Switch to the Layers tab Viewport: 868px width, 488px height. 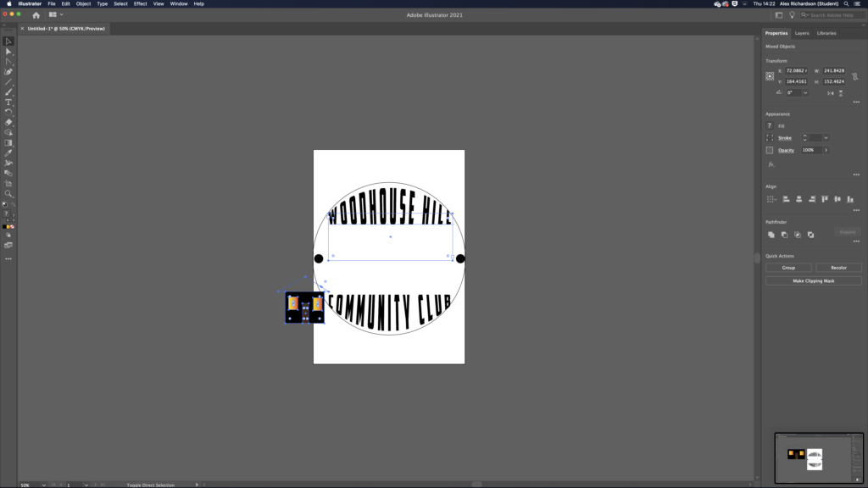802,33
